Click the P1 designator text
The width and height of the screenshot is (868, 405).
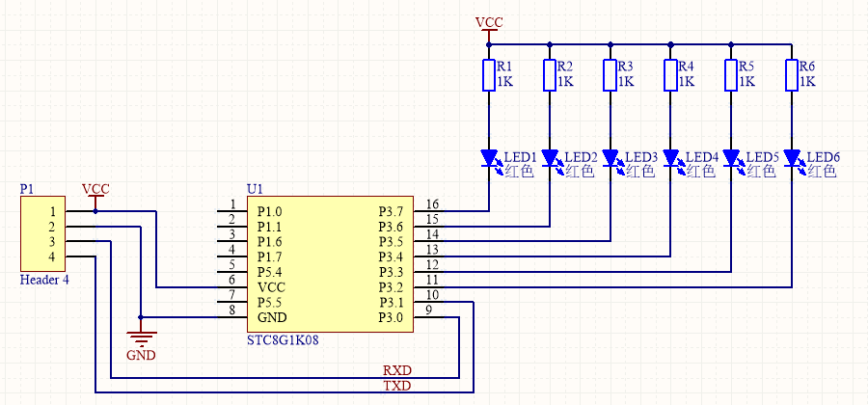(x=27, y=189)
